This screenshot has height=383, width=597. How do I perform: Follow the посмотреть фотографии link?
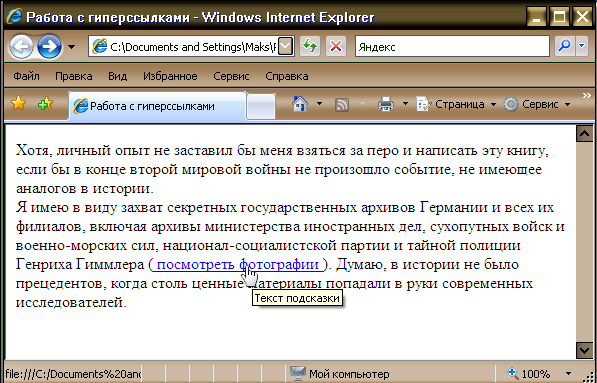click(237, 265)
